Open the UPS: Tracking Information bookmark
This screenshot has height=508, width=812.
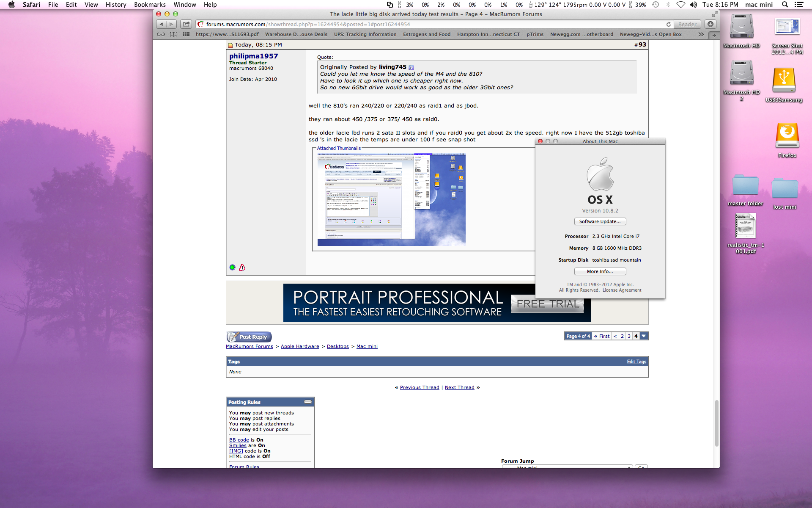click(x=365, y=34)
